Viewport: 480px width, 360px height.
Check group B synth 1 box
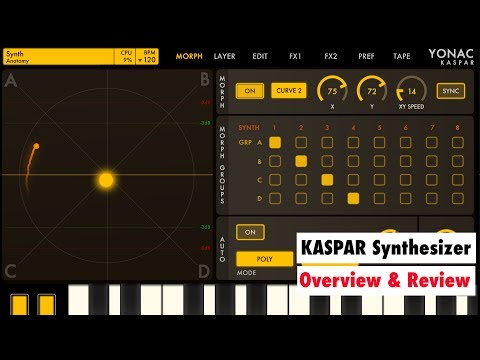275,161
